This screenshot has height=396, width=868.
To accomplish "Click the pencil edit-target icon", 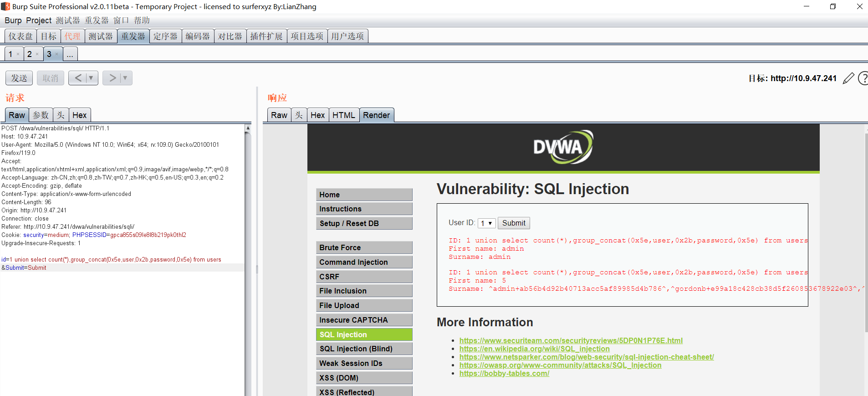I will 848,78.
